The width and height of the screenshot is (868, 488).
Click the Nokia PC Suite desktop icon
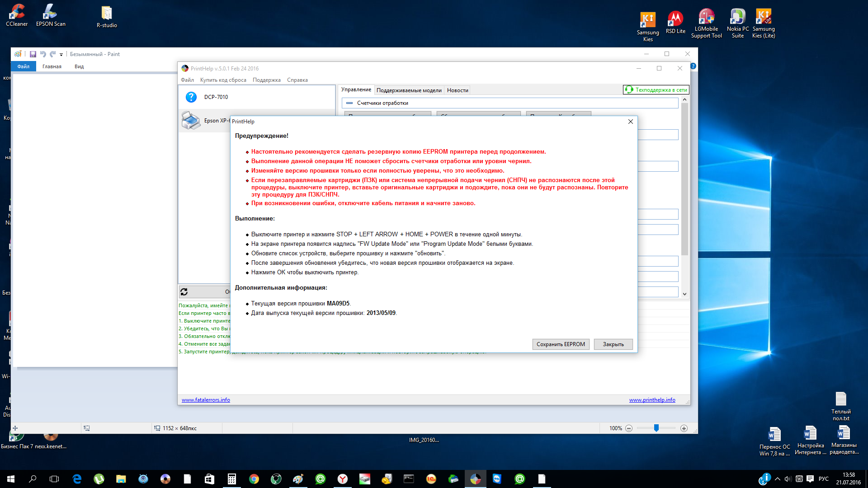pyautogui.click(x=738, y=23)
